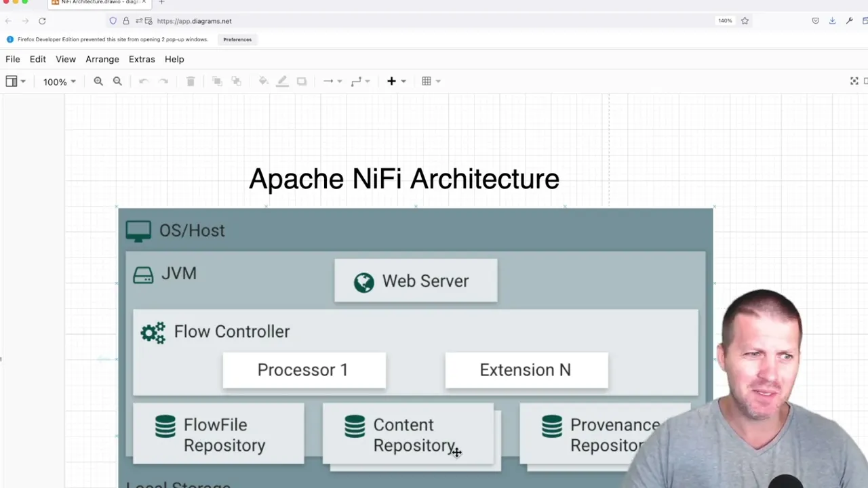Click the Redo arrow icon
The height and width of the screenshot is (488, 868).
point(163,81)
